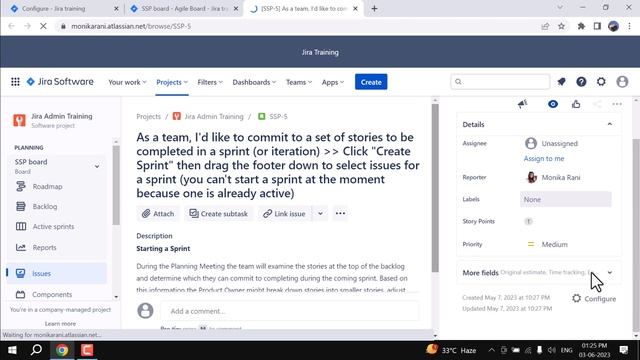This screenshot has width=640, height=360.
Task: Toggle watch issue eye icon
Action: pos(553,104)
